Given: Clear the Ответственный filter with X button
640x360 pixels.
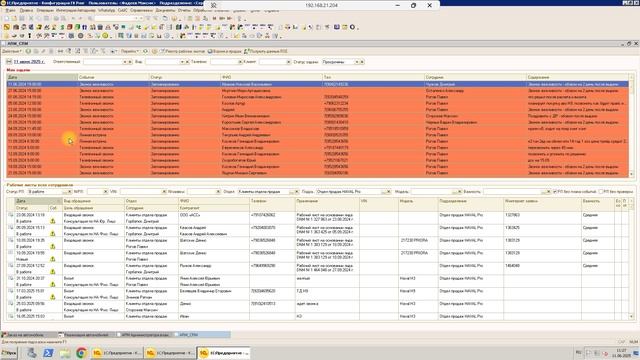Looking at the screenshot, I should pos(130,62).
